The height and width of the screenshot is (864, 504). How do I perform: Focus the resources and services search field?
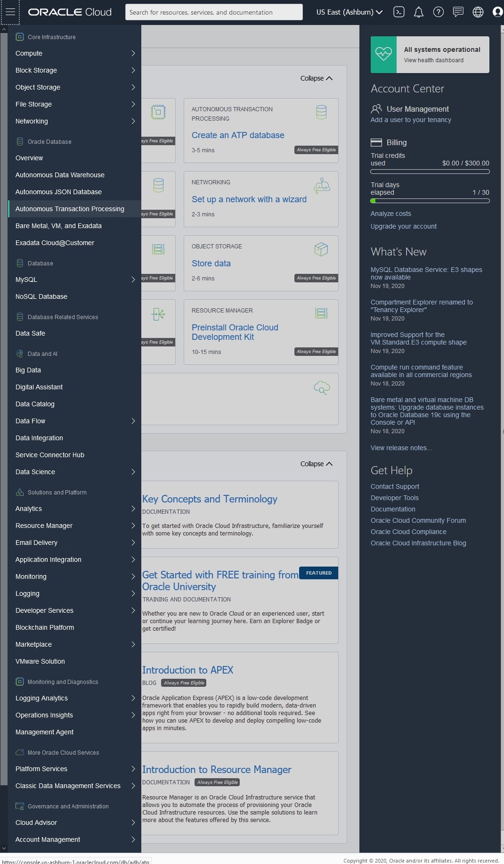click(214, 12)
